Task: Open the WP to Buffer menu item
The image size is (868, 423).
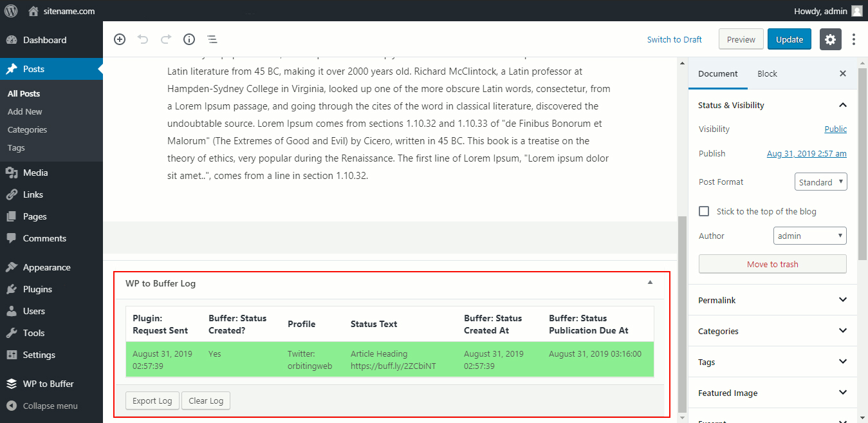Action: pyautogui.click(x=51, y=384)
